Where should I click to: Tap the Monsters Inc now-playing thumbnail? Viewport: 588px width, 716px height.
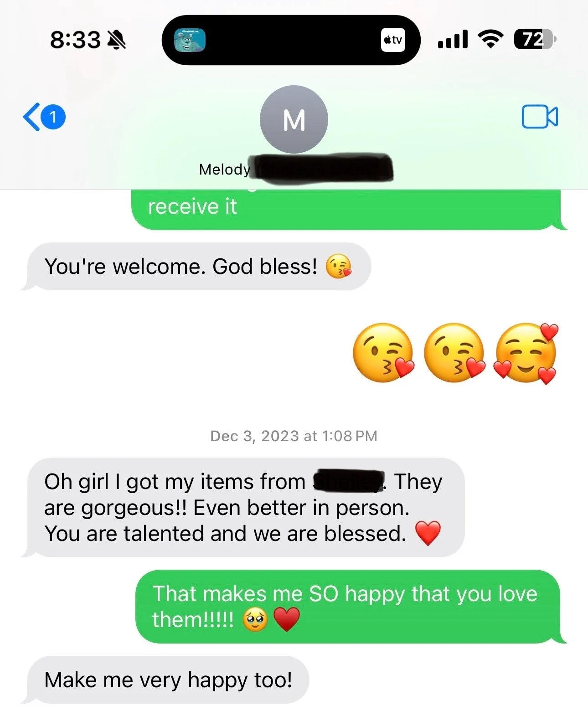point(190,40)
